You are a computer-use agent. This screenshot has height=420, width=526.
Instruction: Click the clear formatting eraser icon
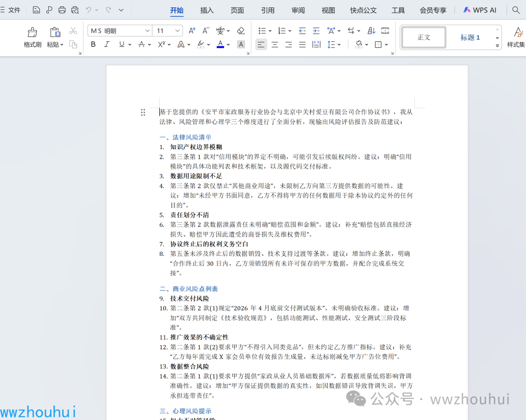[x=241, y=31]
